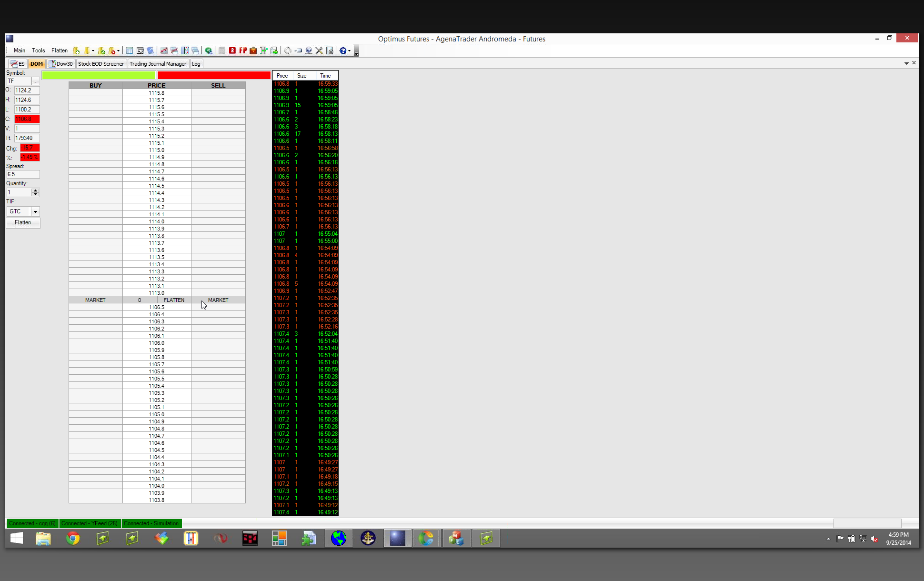Click the dotted circle toolbar icon

[x=288, y=50]
